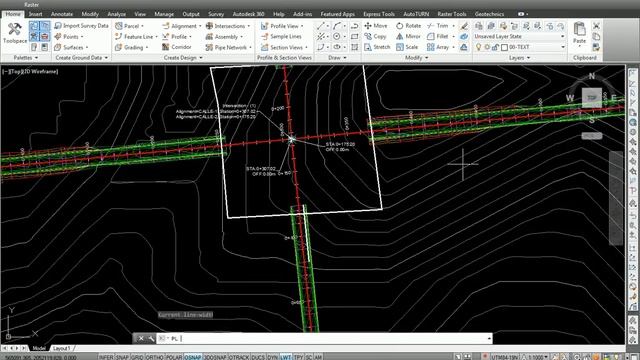Open the Toolspace palette
Screen dimensions: 640x360
15,33
